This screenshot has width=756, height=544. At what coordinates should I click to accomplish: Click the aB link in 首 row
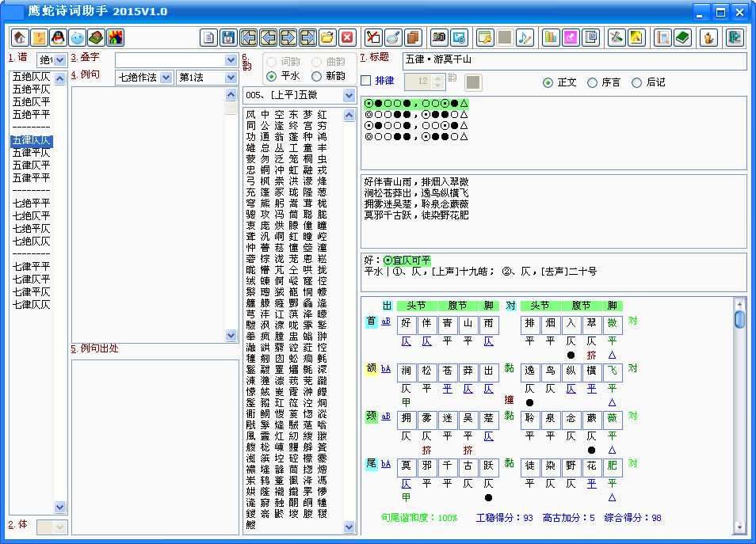click(x=386, y=321)
